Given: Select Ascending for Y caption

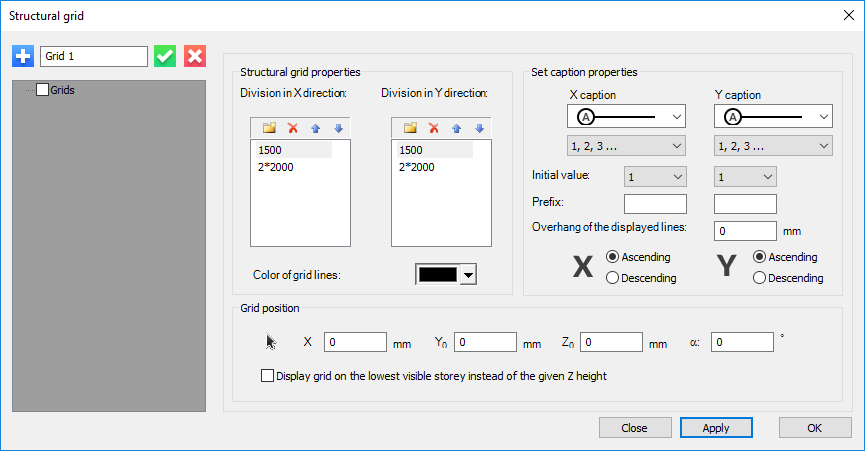Looking at the screenshot, I should (759, 257).
